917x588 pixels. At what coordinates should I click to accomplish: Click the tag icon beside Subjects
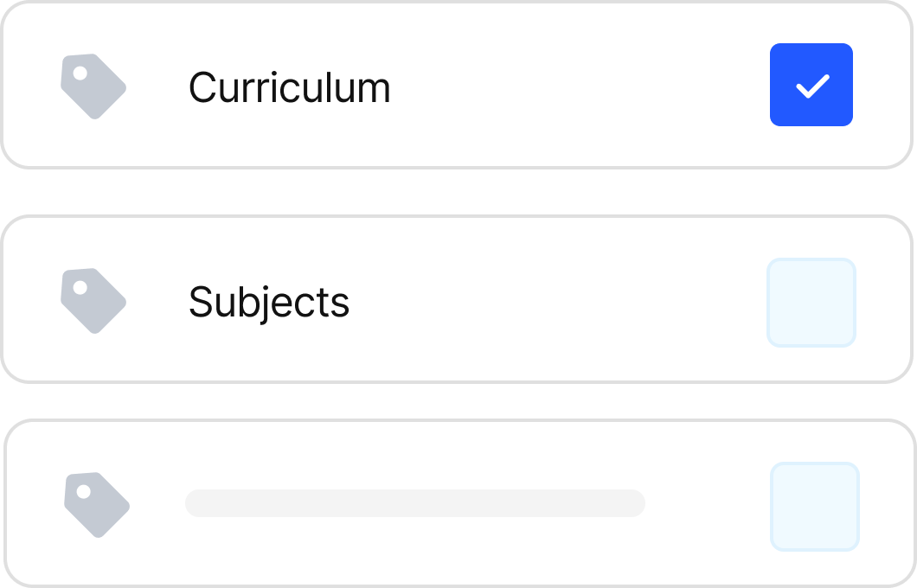(93, 301)
